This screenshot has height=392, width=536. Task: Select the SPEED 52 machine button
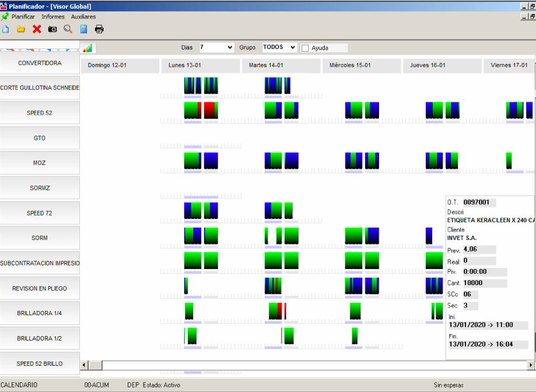pos(40,113)
